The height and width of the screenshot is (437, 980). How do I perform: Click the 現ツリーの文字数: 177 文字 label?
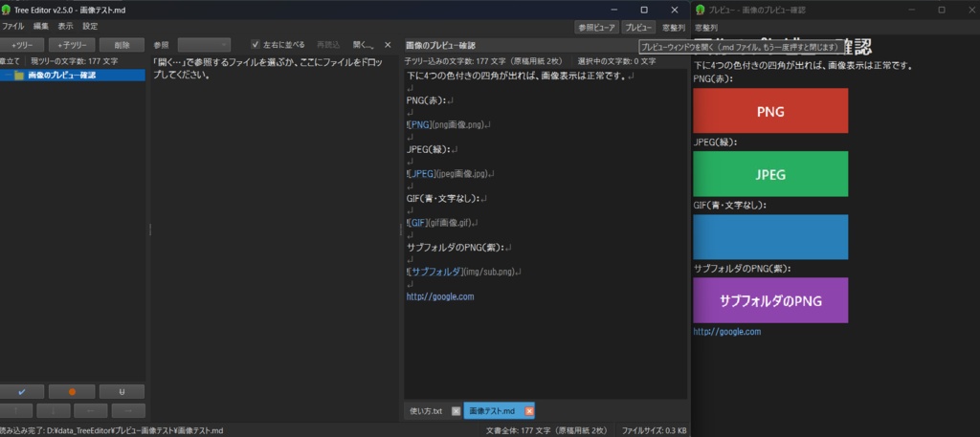pos(75,61)
